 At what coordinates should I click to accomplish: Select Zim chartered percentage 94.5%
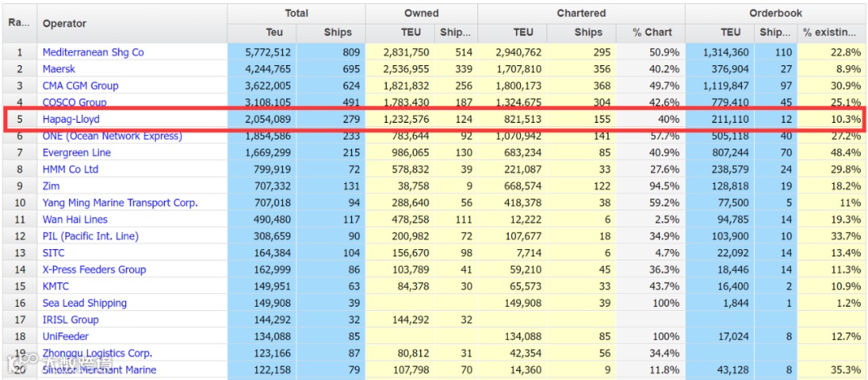point(666,186)
